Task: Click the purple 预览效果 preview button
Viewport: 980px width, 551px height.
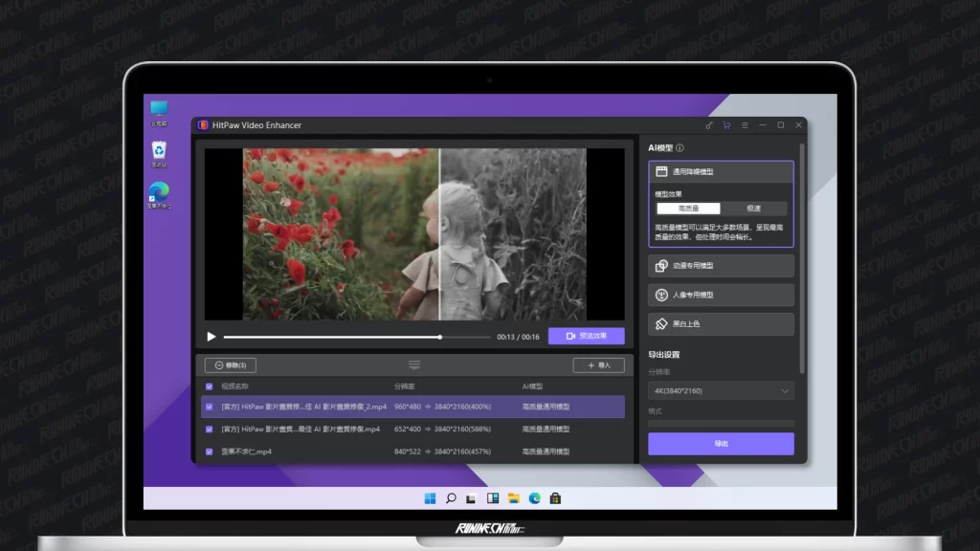Action: pos(586,337)
